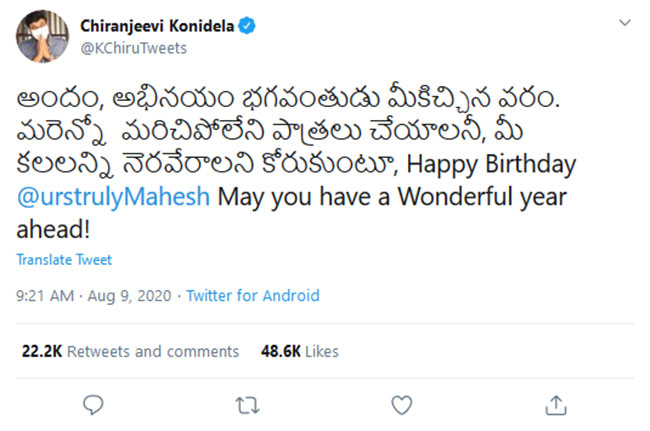Retweet this tweet using the retweet icon
Viewport: 650px width, 431px height.
247,405
